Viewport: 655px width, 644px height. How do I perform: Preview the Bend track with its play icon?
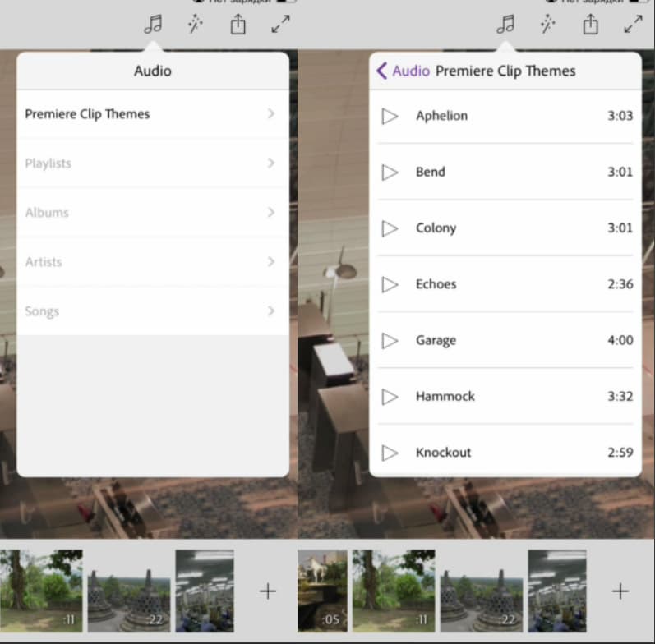coord(390,172)
